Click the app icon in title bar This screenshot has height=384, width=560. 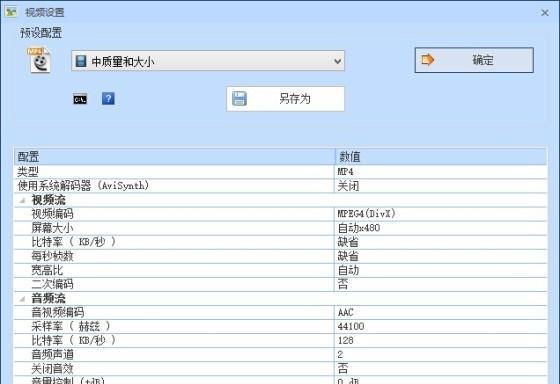[11, 12]
